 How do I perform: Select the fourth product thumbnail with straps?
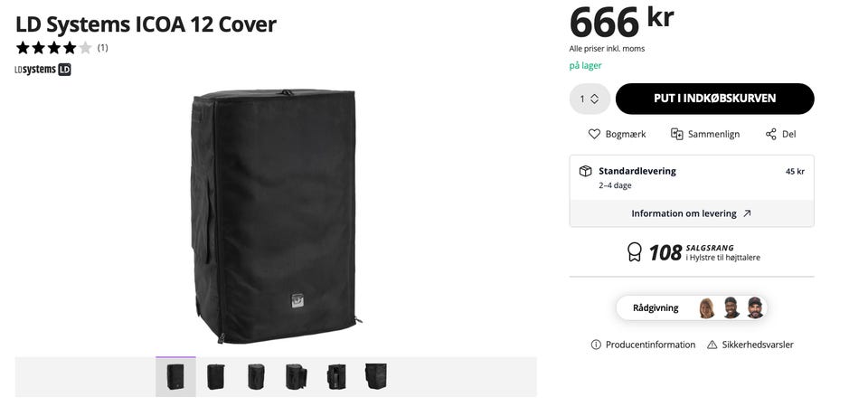[297, 377]
